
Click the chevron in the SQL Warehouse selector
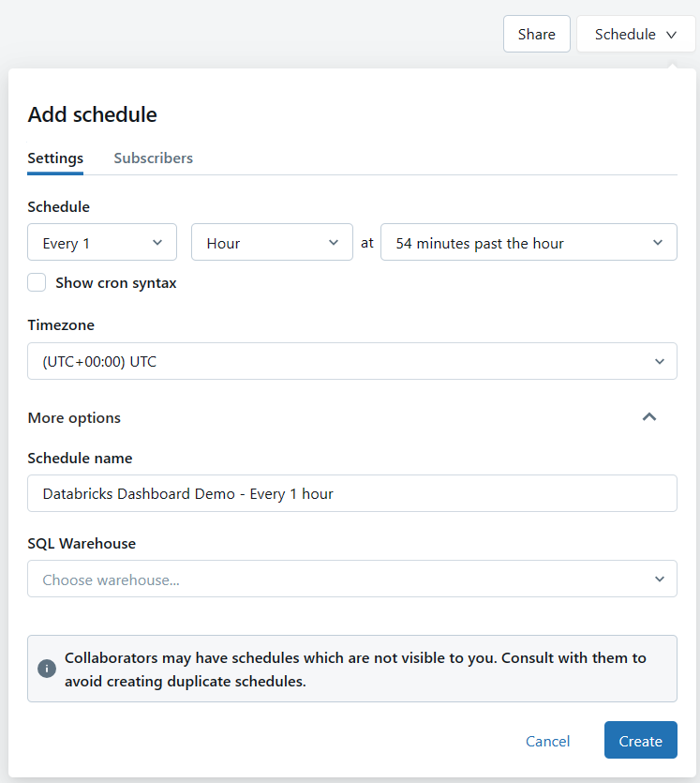[662, 579]
